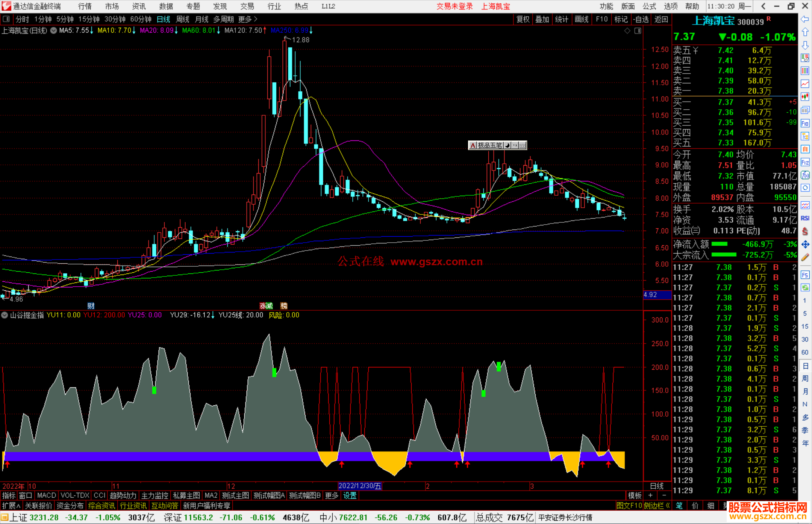Viewport: 812px width, 524px height.
Task: Expand the 扩展 bottom panel
Action: [x=11, y=506]
